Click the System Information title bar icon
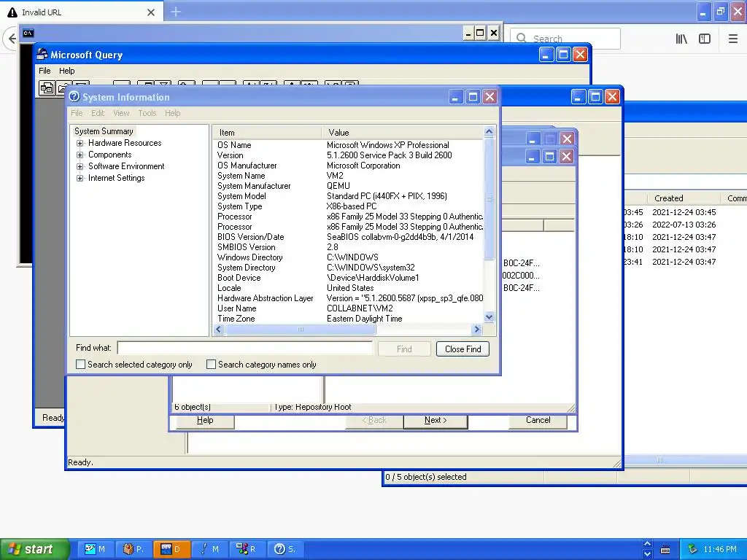 74,97
